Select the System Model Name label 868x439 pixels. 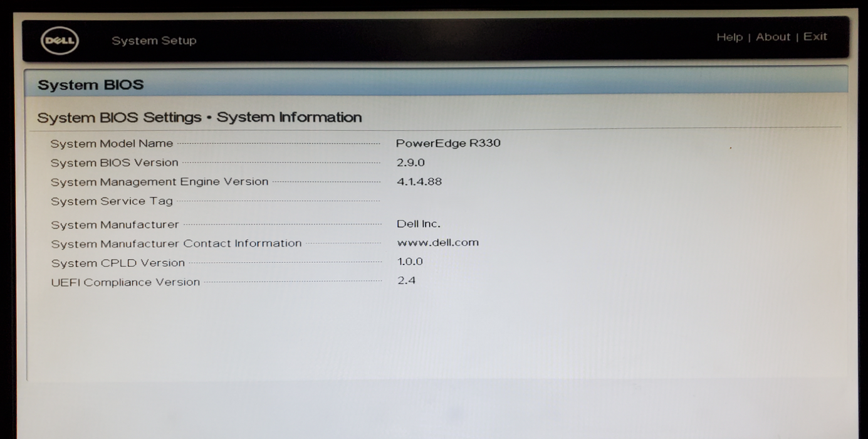tap(112, 144)
